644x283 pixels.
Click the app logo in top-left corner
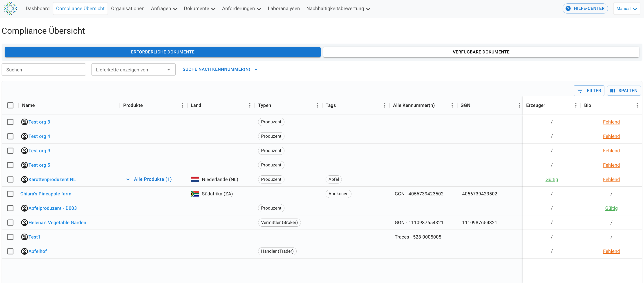(x=10, y=9)
